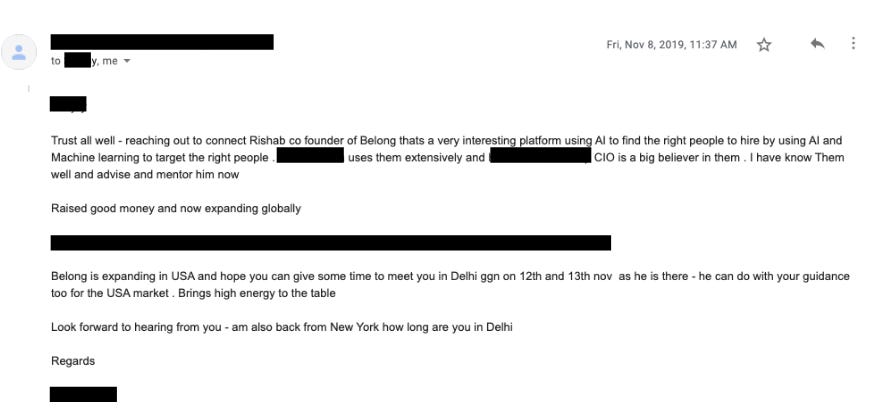This screenshot has width=872, height=417.
Task: Click the redacted signature below Regards
Action: [x=83, y=394]
